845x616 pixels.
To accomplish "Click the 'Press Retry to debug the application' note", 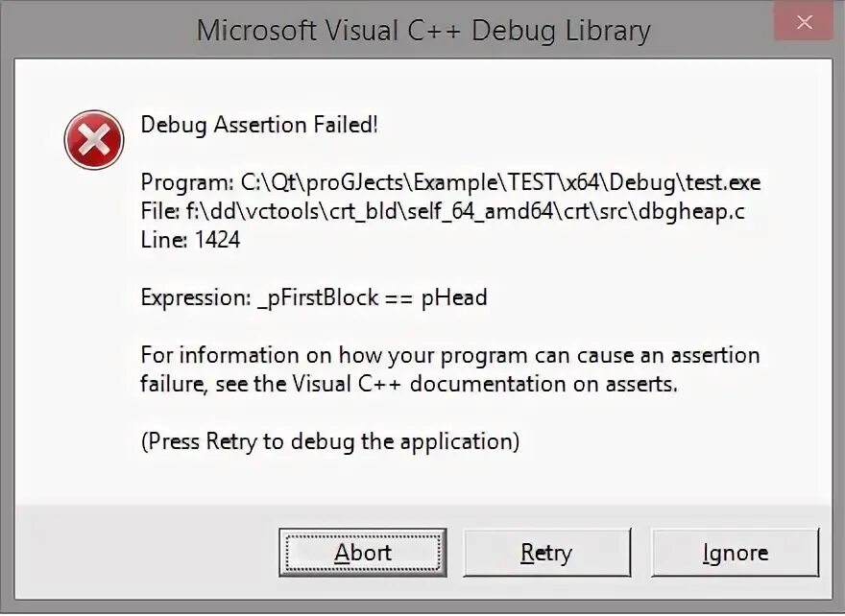I will point(330,441).
